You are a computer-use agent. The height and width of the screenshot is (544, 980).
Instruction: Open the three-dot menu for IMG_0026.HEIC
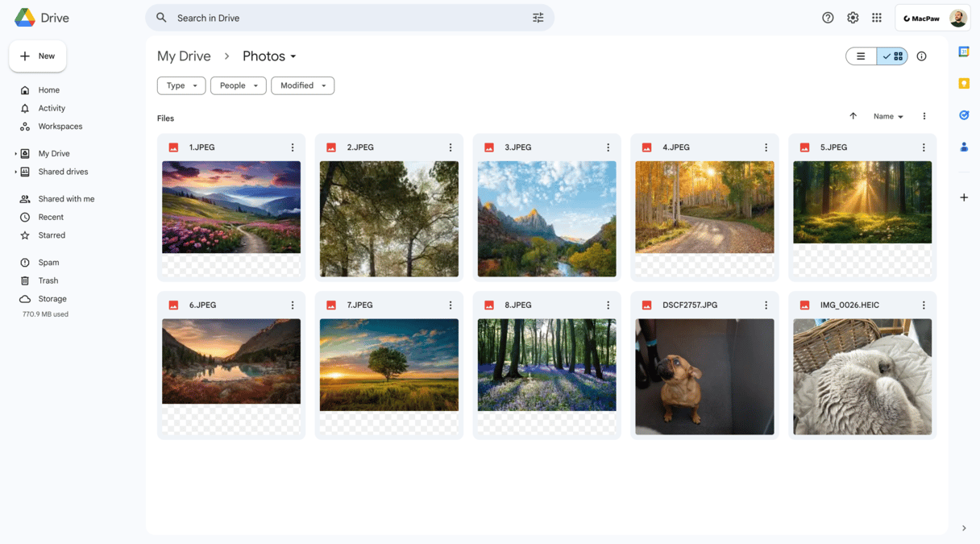924,305
